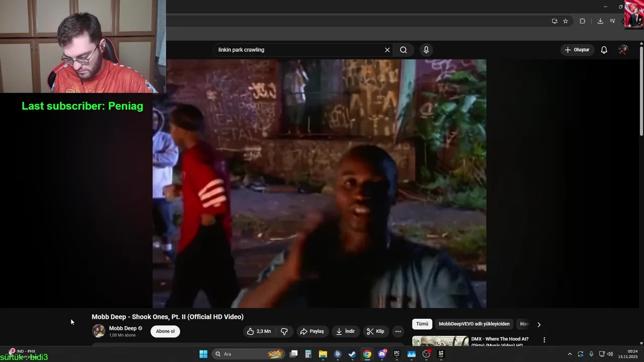Open Chrome media controls icon
The image size is (644, 362).
pos(612,21)
